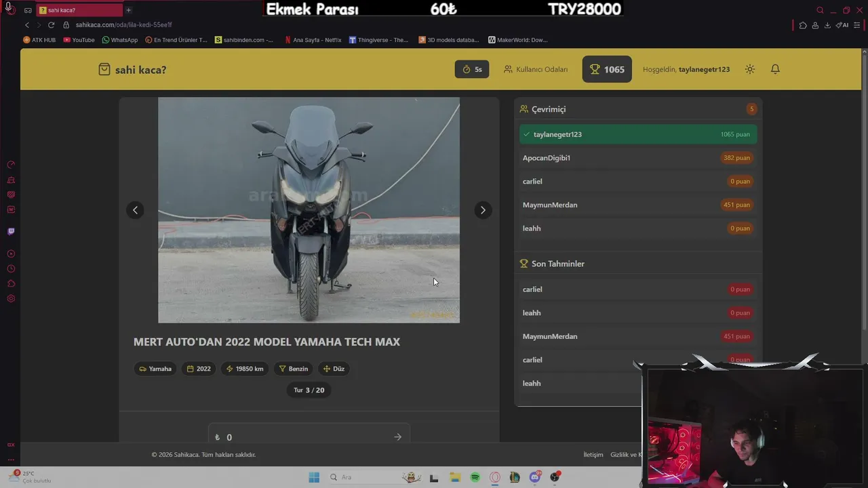The width and height of the screenshot is (868, 488).
Task: Open the WhatsApp bookmark
Action: click(119, 40)
